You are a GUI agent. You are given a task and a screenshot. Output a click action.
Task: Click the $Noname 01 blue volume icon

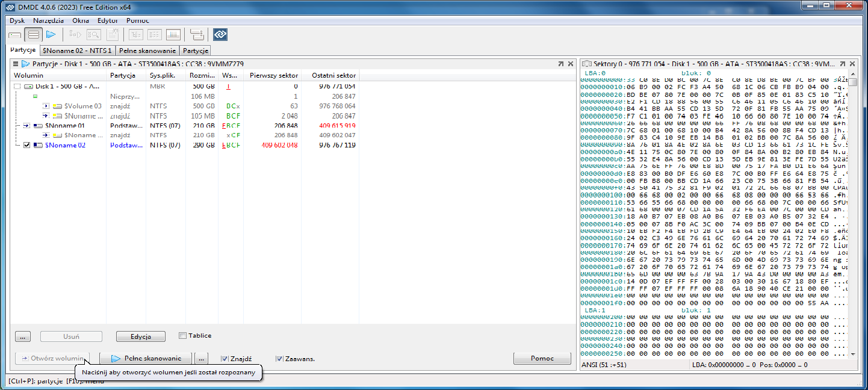[x=39, y=126]
